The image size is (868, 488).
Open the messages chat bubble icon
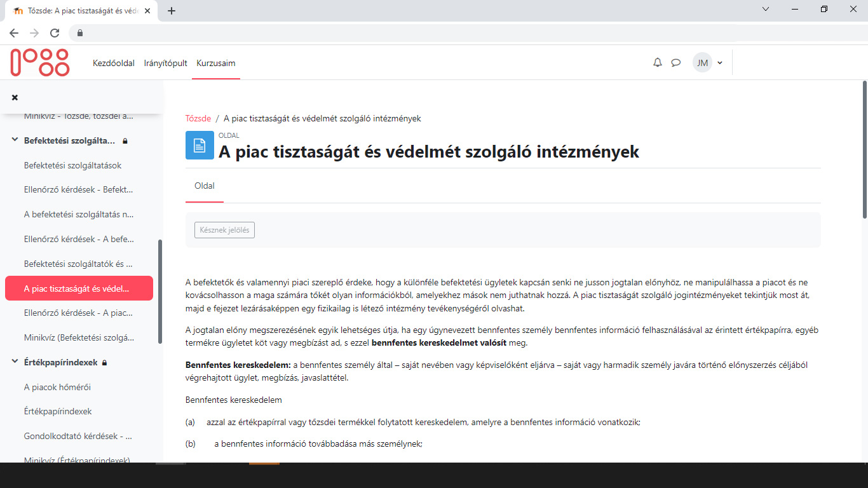[675, 62]
